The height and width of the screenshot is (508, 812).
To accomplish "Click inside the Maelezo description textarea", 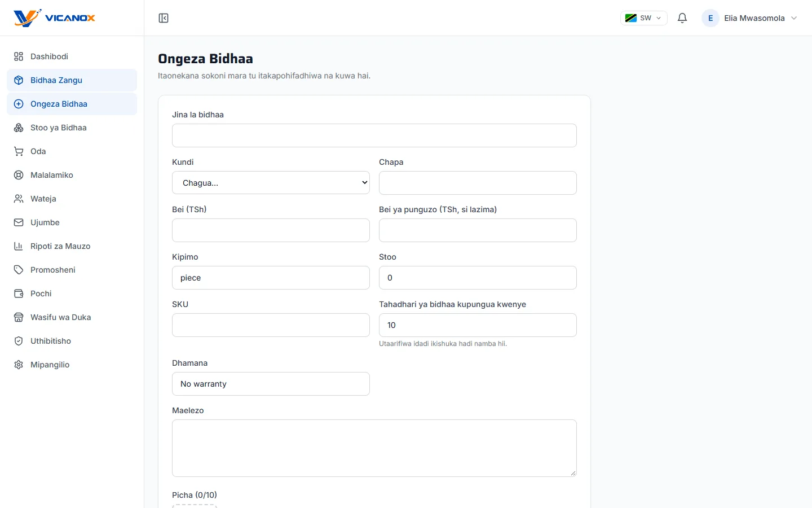I will point(374,448).
